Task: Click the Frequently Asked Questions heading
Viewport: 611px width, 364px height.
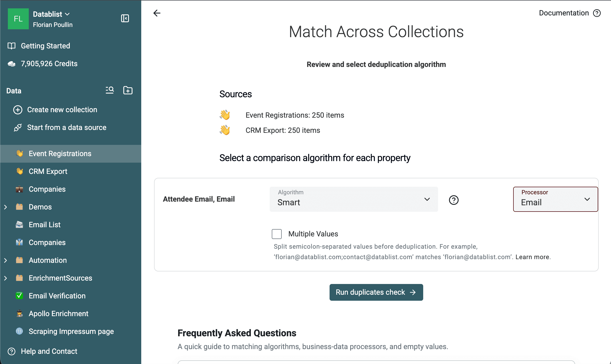Action: point(237,333)
